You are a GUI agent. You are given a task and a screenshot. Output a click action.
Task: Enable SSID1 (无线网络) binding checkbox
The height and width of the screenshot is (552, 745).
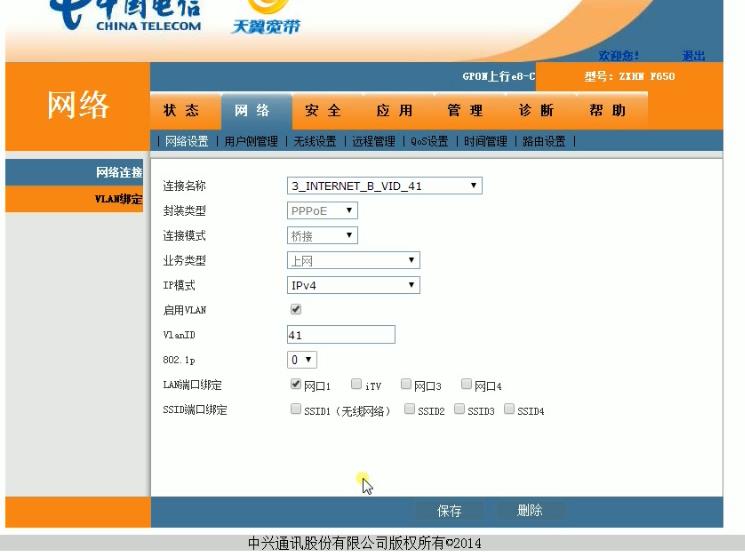[295, 409]
